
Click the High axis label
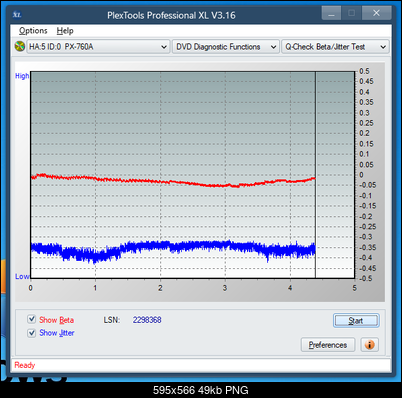point(22,76)
